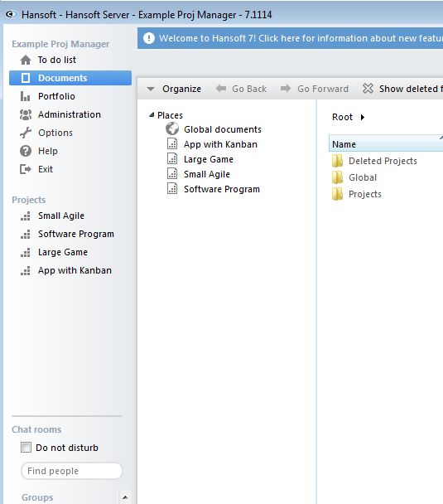Screen dimensions: 443x504
Task: Select Documents in the sidebar
Action: click(70, 78)
